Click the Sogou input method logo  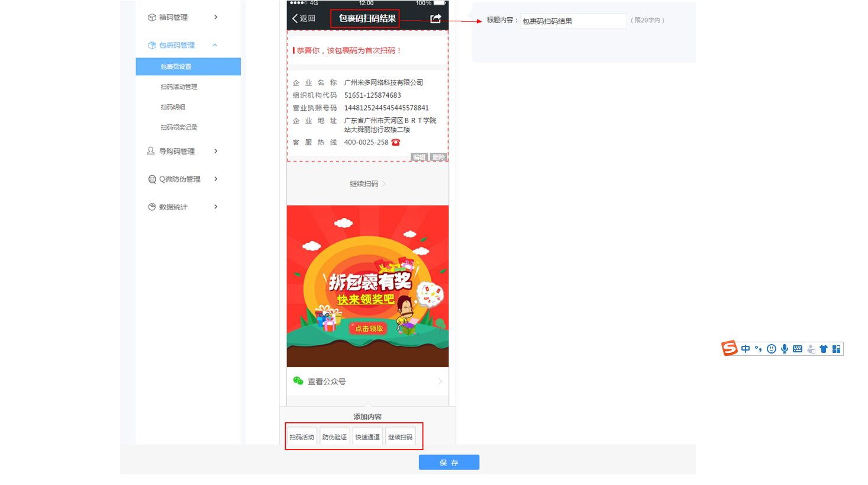(730, 349)
